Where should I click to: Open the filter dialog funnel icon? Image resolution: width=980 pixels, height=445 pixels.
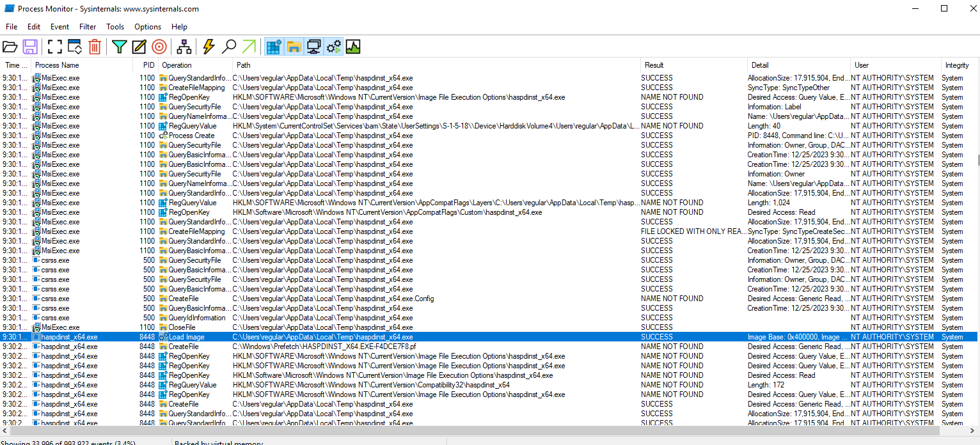coord(120,47)
